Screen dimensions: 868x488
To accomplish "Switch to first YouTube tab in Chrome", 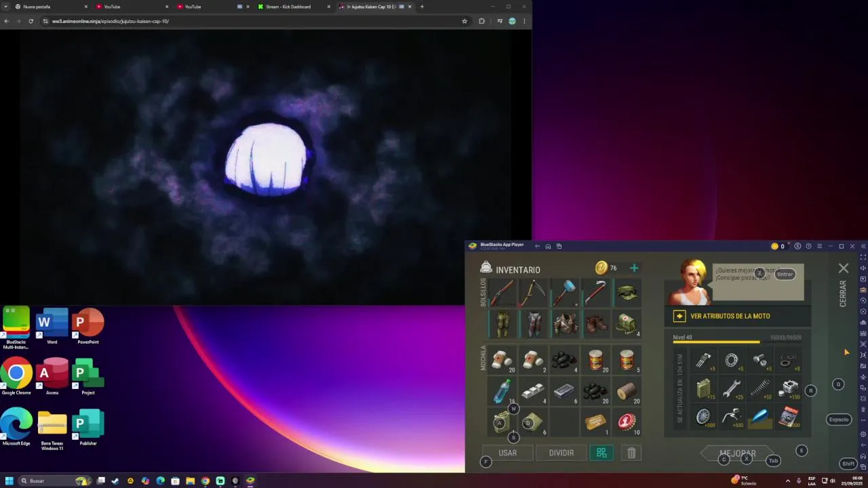I will tap(132, 7).
